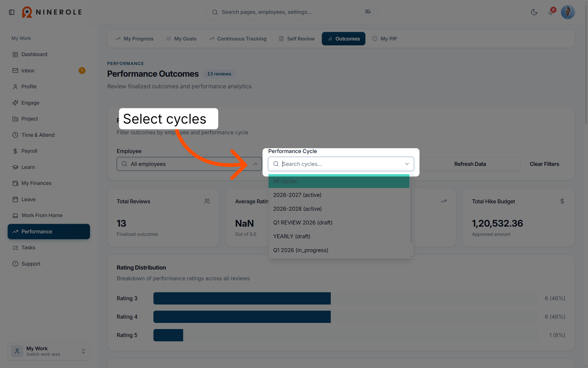Choose YEARLY (draft) cycle

(x=339, y=236)
